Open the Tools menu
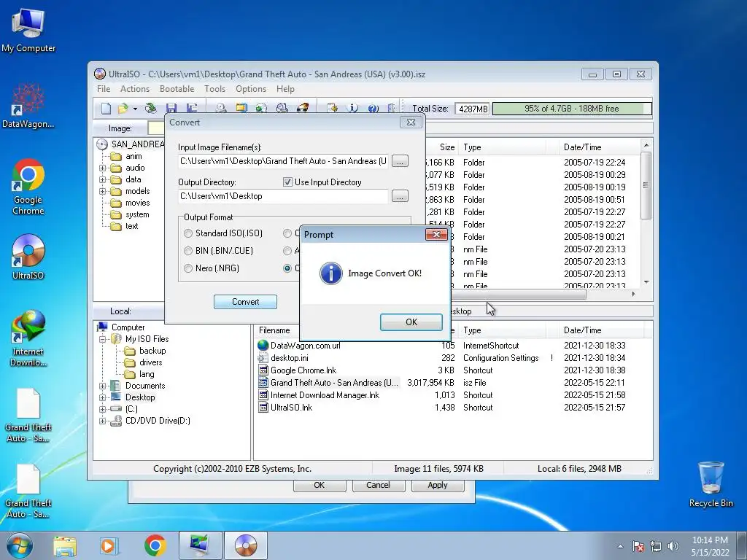 pyautogui.click(x=215, y=89)
